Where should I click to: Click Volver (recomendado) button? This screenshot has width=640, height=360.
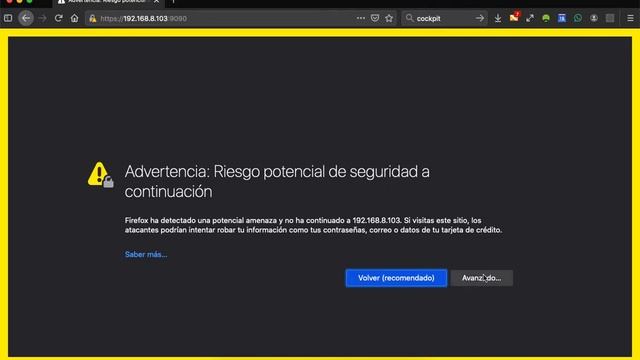[396, 278]
